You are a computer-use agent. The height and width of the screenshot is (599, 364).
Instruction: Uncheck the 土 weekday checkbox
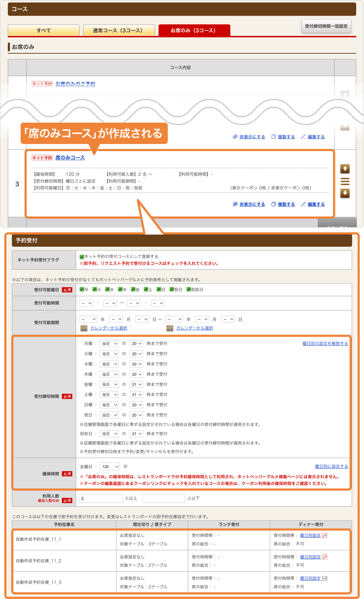[146, 289]
